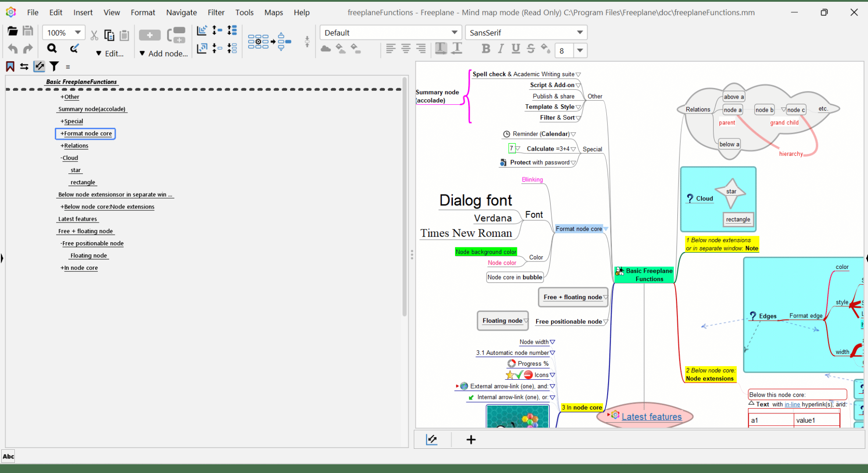
Task: Open the Tools menu
Action: pos(244,12)
